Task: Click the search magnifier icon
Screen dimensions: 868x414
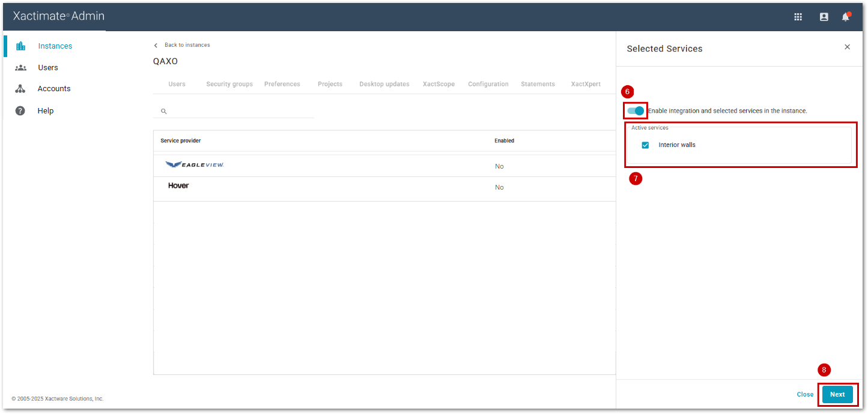Action: (x=163, y=112)
